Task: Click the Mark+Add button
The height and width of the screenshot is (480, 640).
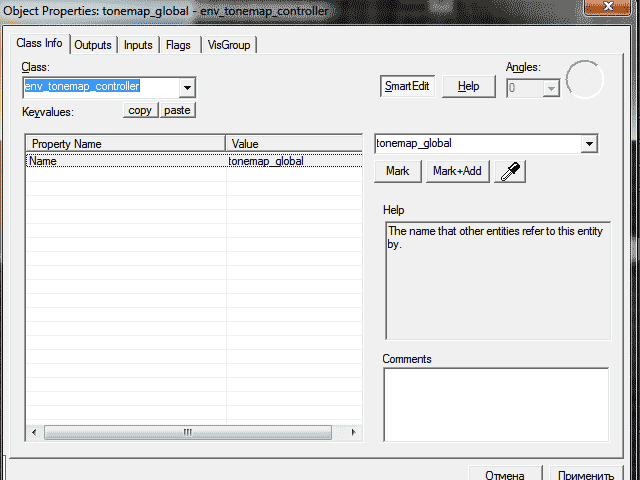Action: [458, 171]
